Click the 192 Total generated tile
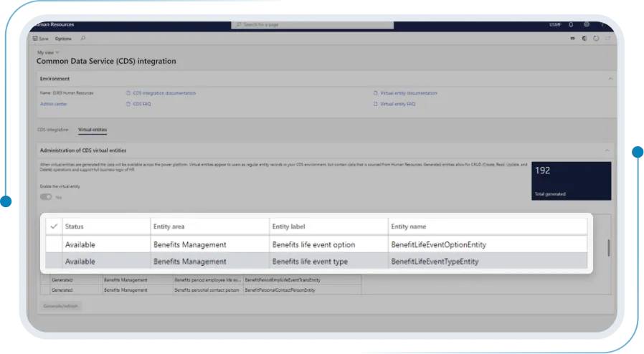This screenshot has height=354, width=644. point(571,181)
